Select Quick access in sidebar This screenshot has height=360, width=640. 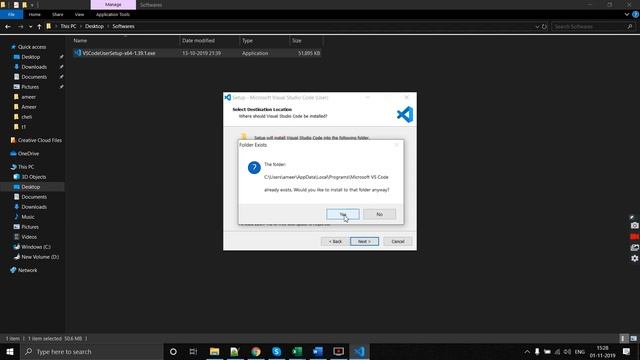(x=32, y=47)
